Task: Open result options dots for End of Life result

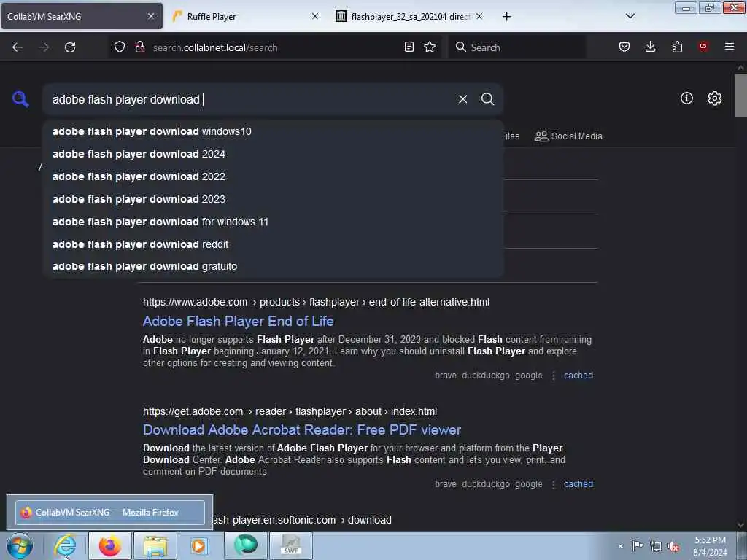Action: 553,376
